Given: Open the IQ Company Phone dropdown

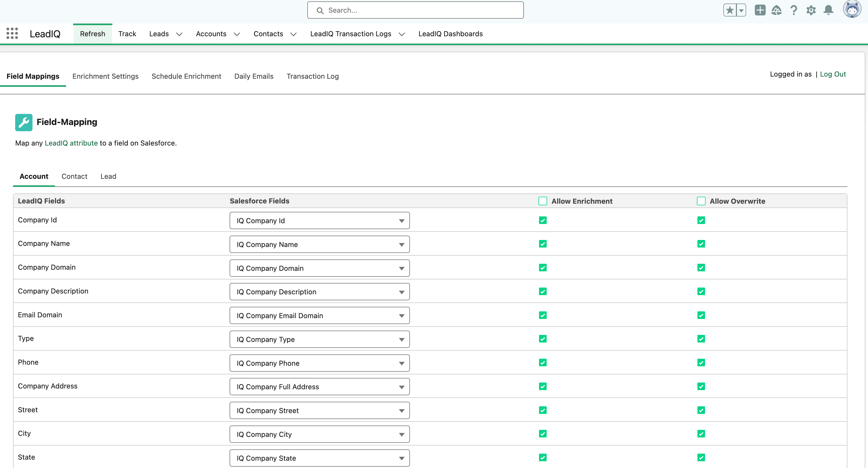Looking at the screenshot, I should 319,363.
